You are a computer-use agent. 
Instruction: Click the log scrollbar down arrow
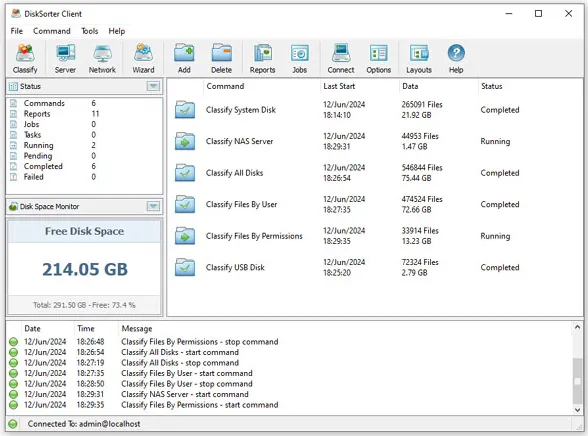tap(578, 410)
